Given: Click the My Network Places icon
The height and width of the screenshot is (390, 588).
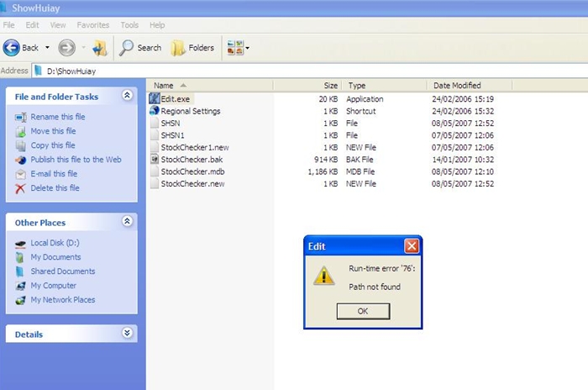Looking at the screenshot, I should [21, 300].
